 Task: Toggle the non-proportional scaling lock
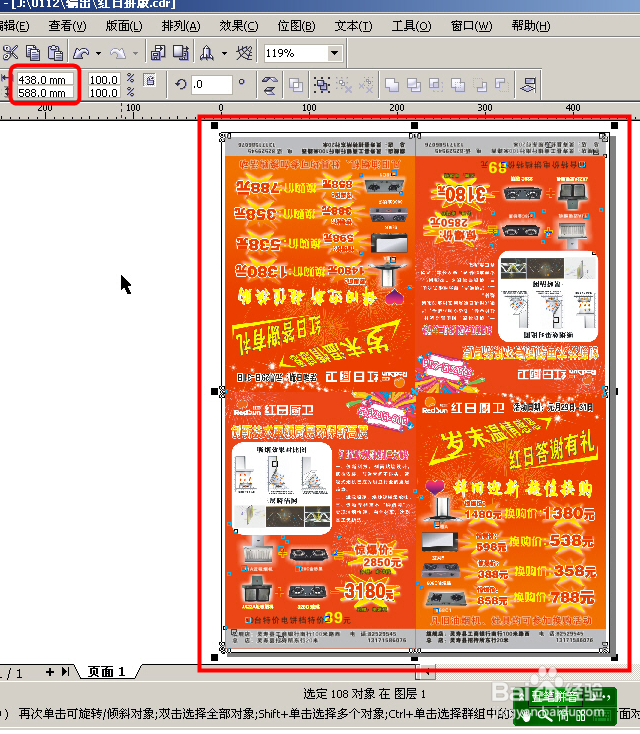click(150, 80)
